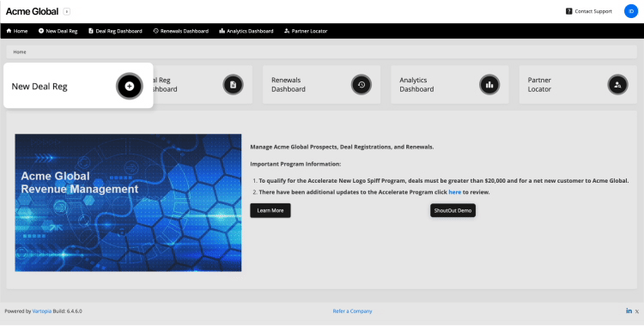Click the 'Build: 6.4.6.0' footer text
Image resolution: width=644 pixels, height=326 pixels.
pos(67,311)
